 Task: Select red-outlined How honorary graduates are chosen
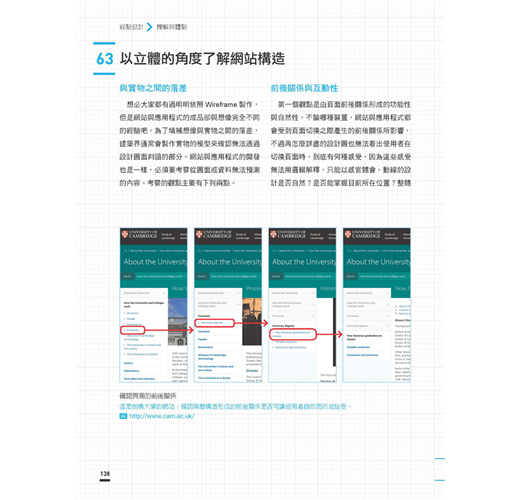click(292, 334)
